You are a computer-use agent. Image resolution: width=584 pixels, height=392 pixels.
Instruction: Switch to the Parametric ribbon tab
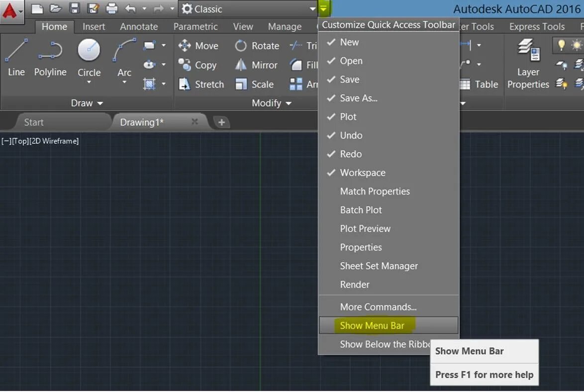[x=195, y=27]
